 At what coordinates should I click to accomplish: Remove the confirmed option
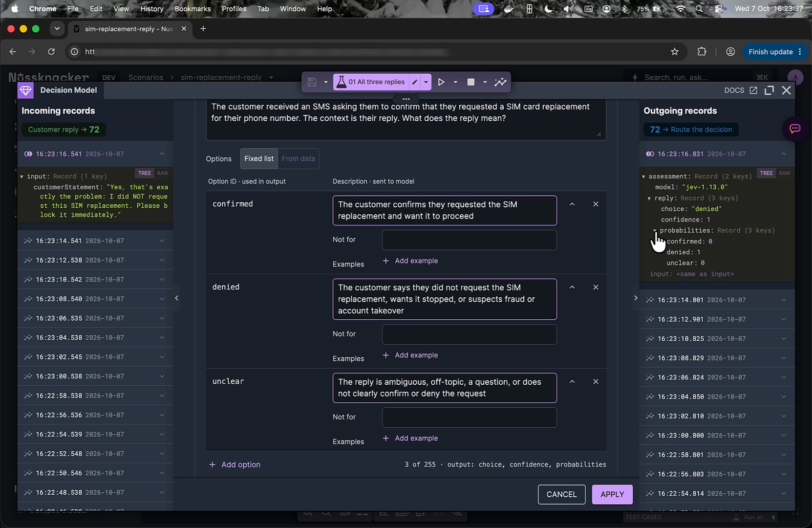pos(596,204)
